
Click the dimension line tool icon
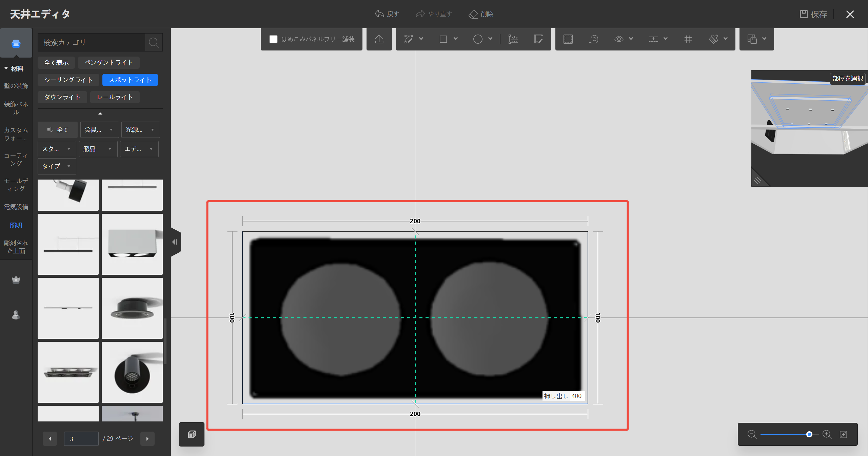click(513, 39)
